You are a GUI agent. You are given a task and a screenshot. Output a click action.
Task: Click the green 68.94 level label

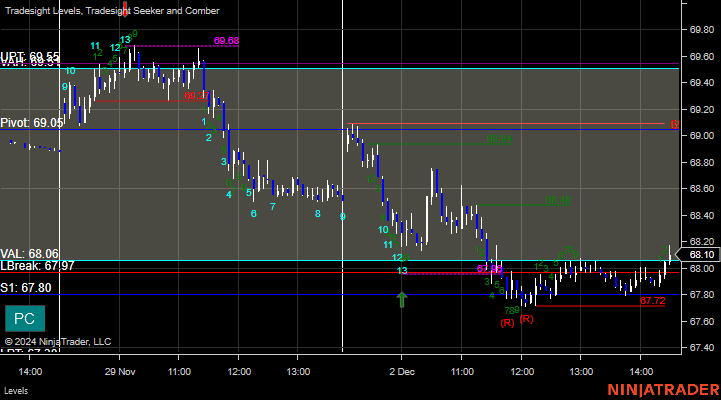point(499,139)
